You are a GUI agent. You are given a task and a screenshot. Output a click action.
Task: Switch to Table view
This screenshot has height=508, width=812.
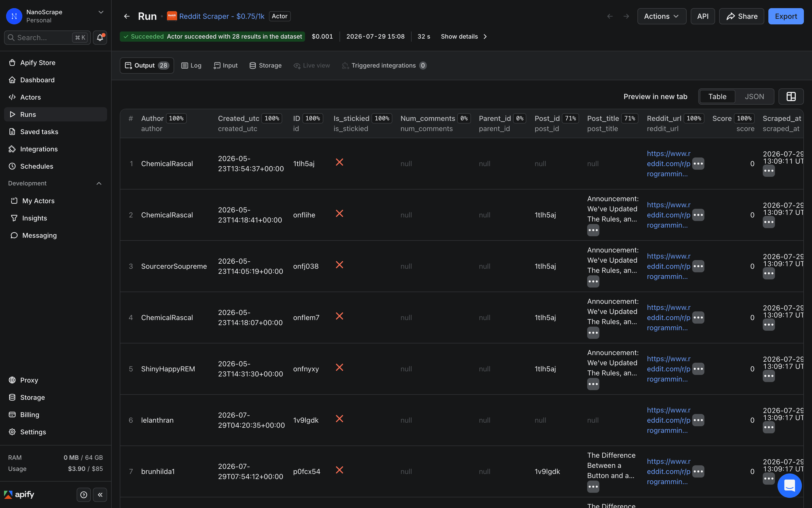pos(717,97)
